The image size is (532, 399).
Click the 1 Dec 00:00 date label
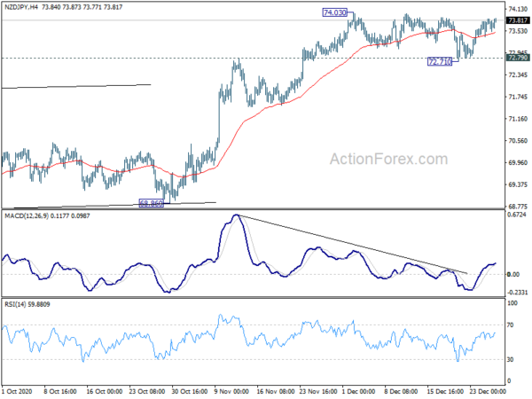tap(359, 391)
